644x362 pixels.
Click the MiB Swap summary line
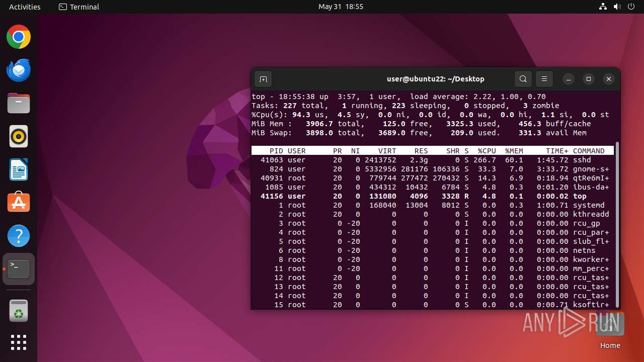pos(419,133)
